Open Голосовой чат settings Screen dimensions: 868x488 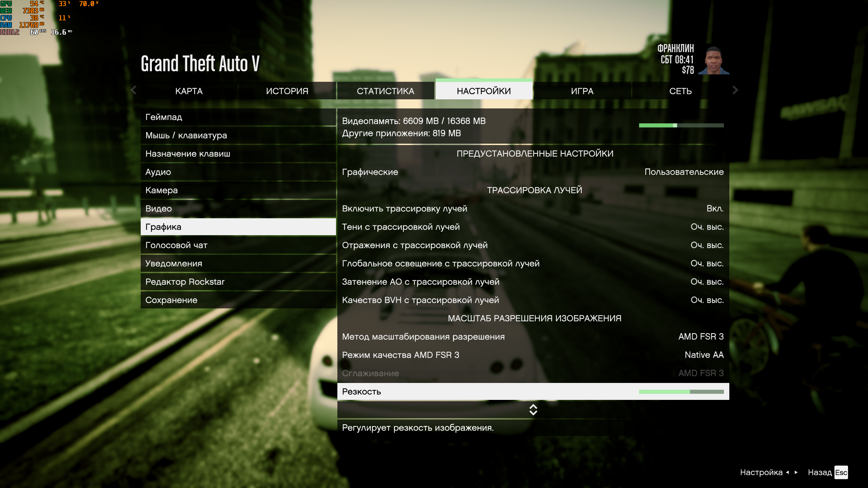pos(238,245)
